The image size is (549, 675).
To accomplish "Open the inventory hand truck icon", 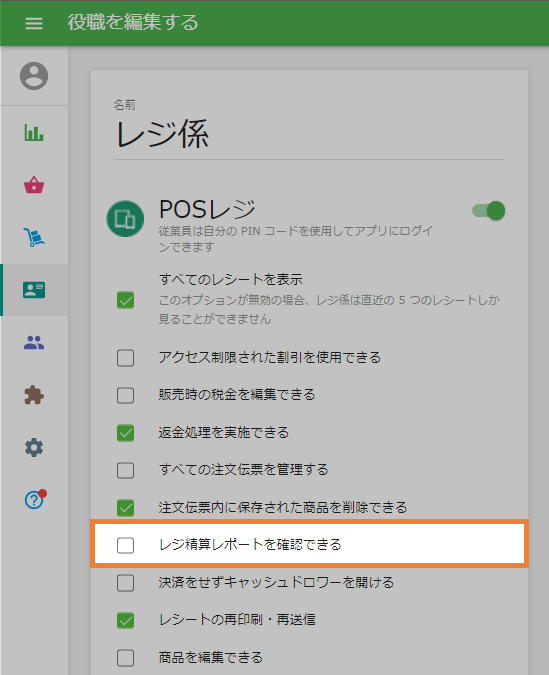I will coord(34,237).
